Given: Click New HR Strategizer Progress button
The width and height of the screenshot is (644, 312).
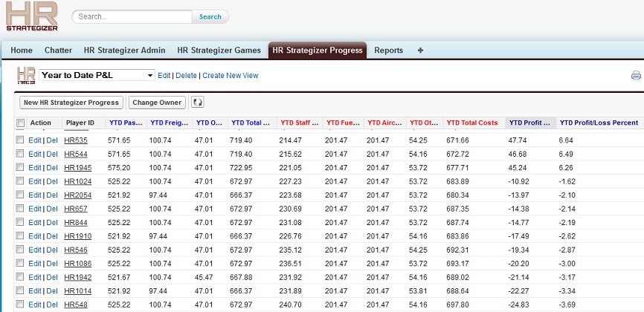Looking at the screenshot, I should [71, 103].
